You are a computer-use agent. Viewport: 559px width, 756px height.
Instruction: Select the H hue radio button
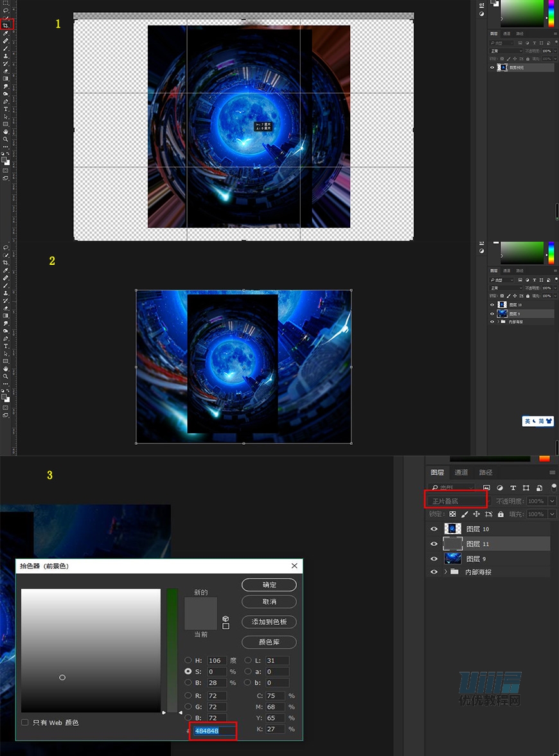pos(188,660)
